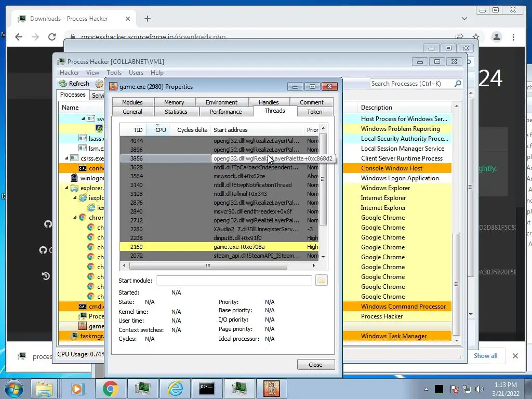Select the cmd process row
Screen dimensions: 532x399
point(82,307)
